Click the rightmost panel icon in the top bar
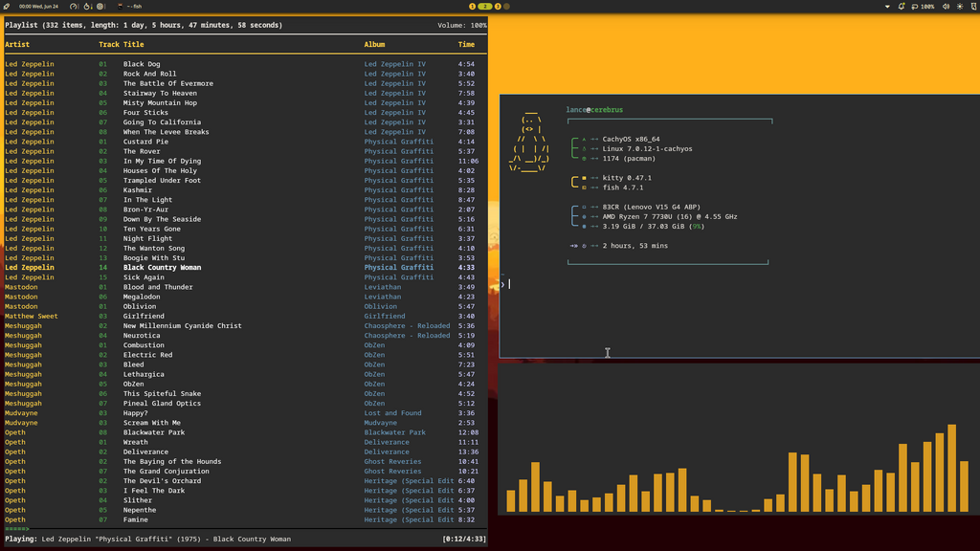The image size is (980, 551). pos(973,7)
